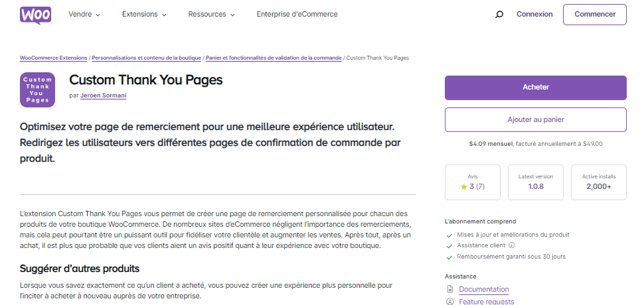Expand the Extensions menu

144,15
